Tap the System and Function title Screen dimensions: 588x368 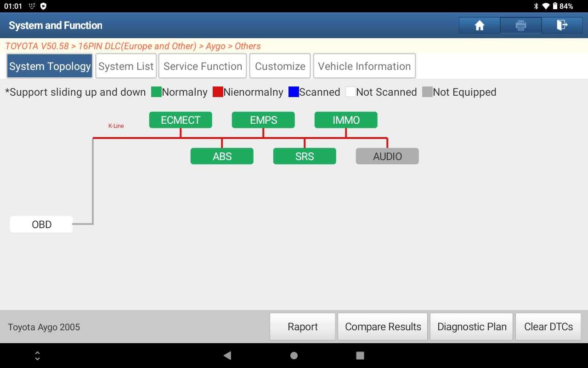click(x=56, y=25)
